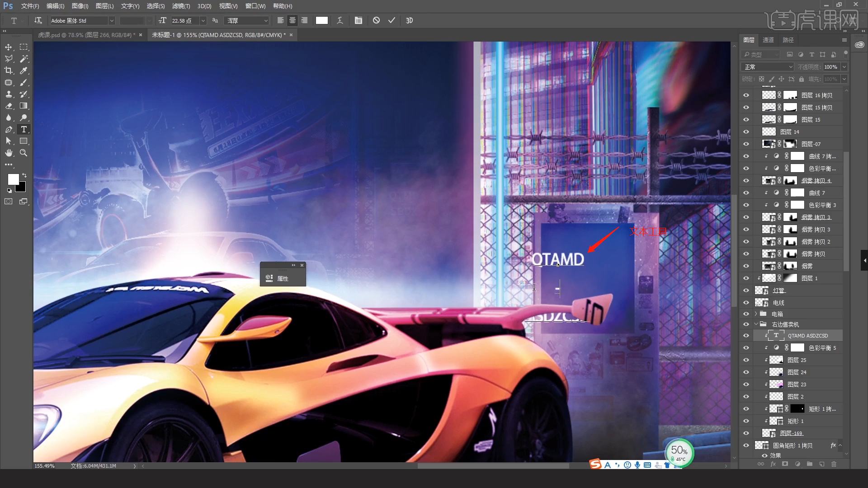
Task: Select the 曲线 7 adjustment layer
Action: click(x=797, y=193)
